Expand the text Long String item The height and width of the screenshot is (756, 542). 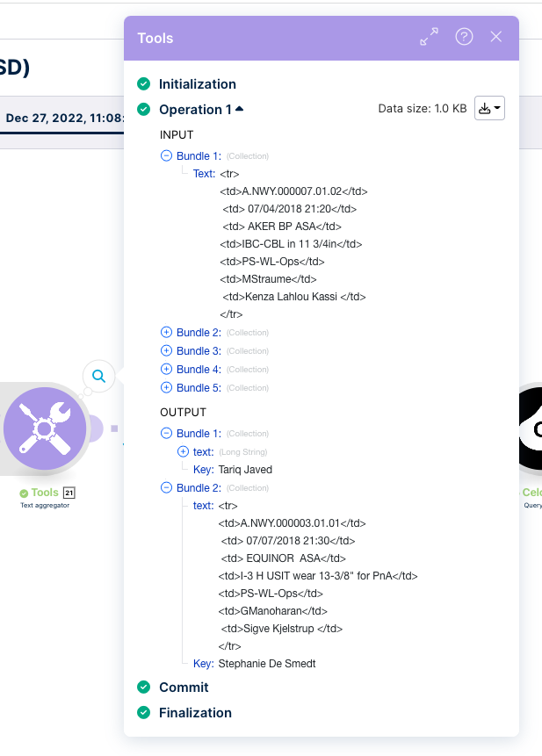(183, 451)
